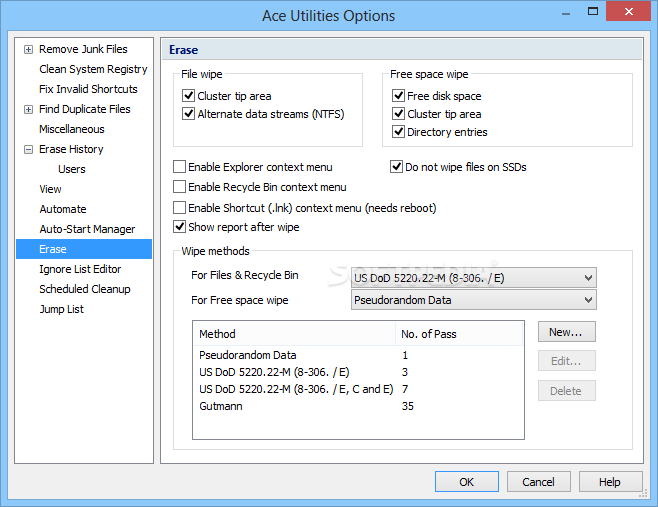This screenshot has width=658, height=507.
Task: Open Auto-Start Manager options
Action: coord(87,229)
